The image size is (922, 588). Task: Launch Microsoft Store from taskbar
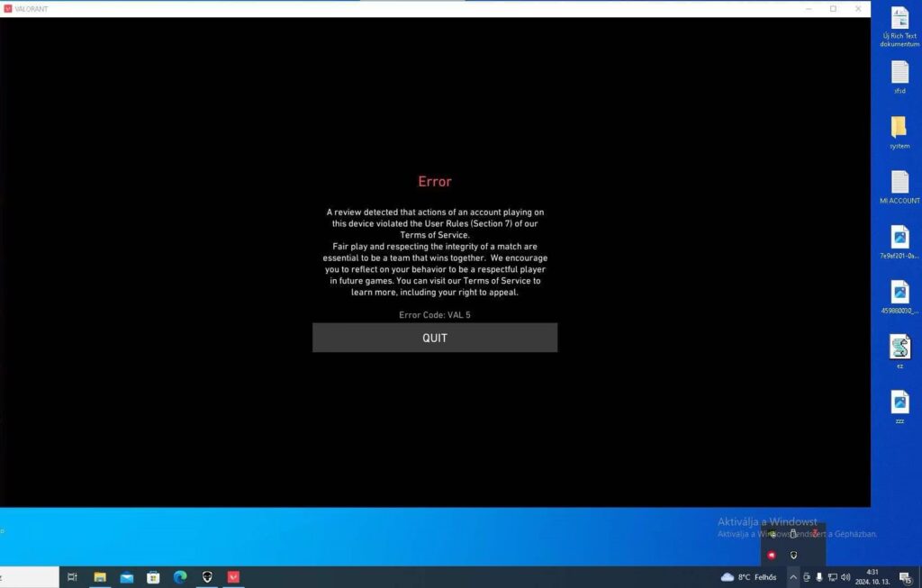pyautogui.click(x=153, y=577)
